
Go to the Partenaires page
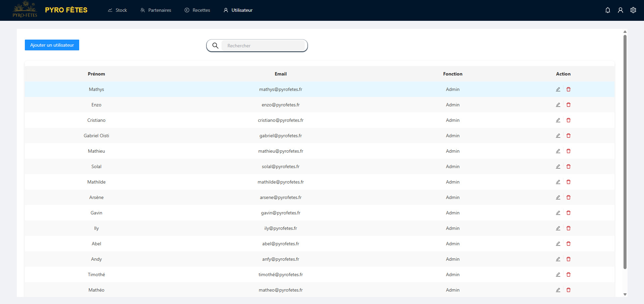coord(156,10)
